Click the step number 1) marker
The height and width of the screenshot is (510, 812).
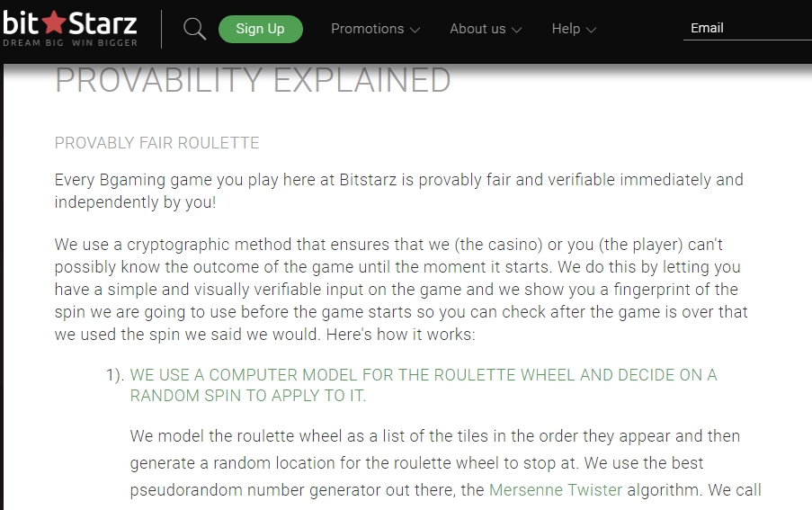coord(115,375)
